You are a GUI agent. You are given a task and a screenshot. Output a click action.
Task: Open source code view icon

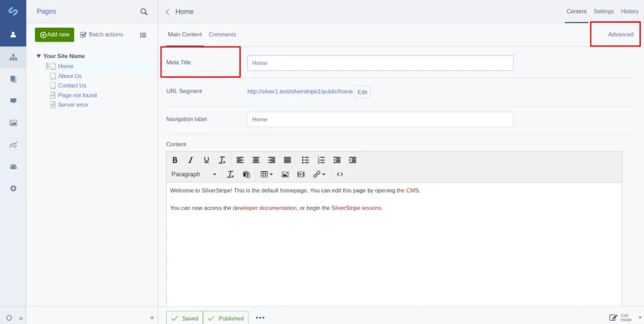(340, 174)
